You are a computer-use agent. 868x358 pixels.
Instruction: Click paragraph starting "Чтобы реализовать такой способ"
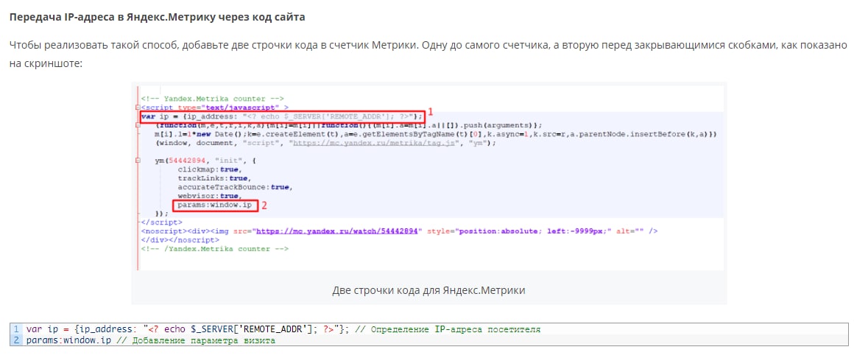pyautogui.click(x=428, y=54)
